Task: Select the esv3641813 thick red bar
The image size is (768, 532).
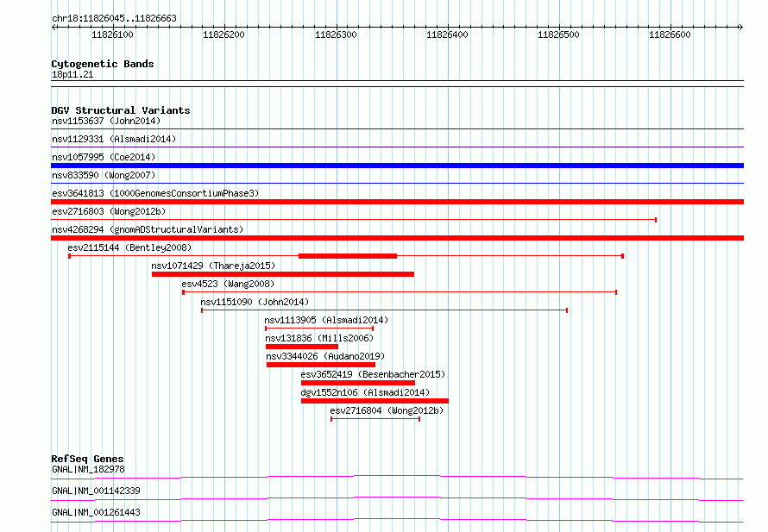Action: tap(397, 202)
